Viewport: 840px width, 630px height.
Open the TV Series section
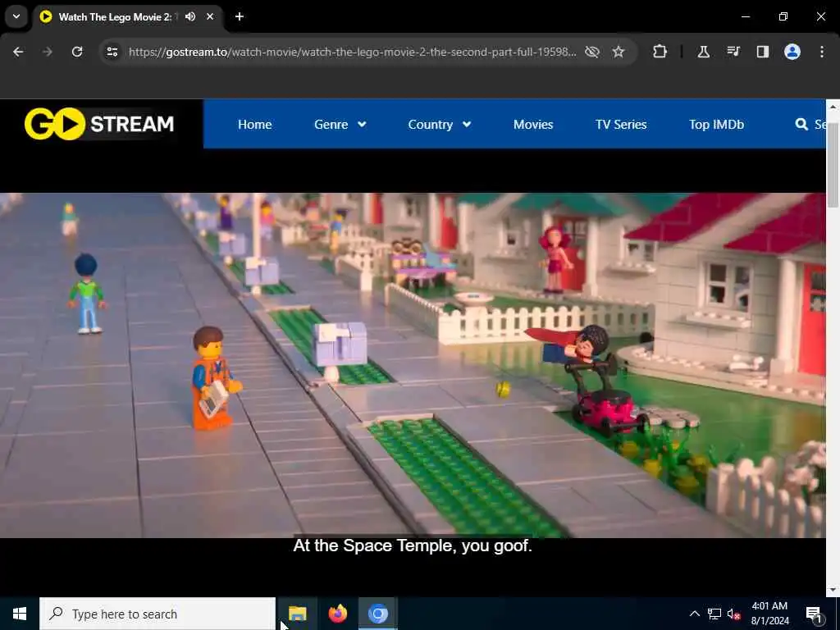621,125
